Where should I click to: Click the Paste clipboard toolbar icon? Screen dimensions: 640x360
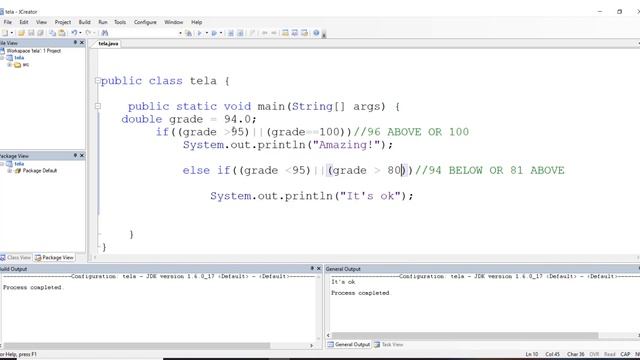pyautogui.click(x=62, y=33)
